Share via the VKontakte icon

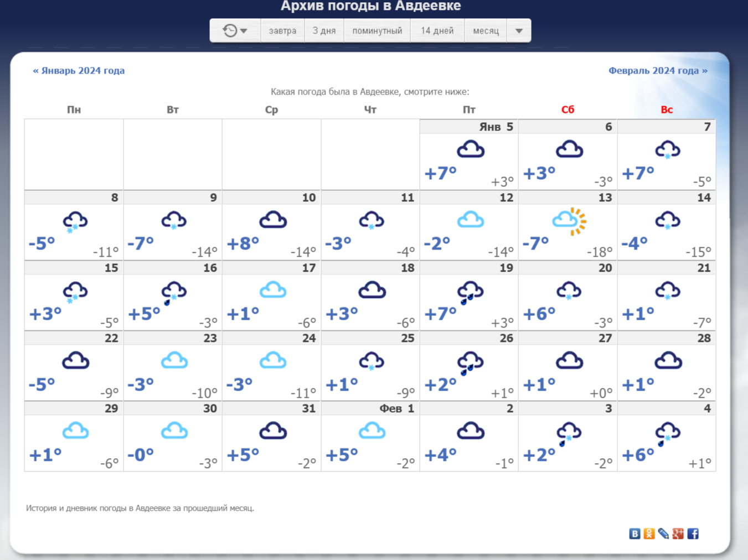click(634, 533)
